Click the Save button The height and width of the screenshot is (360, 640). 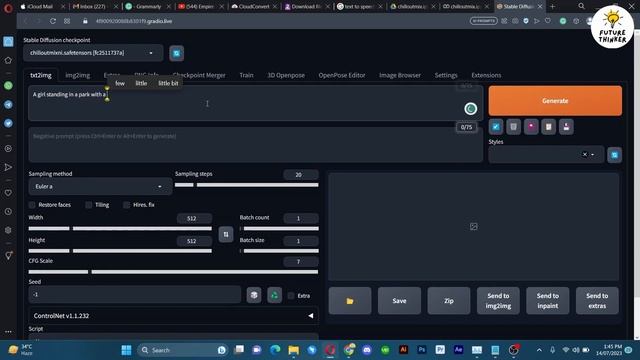click(x=399, y=301)
